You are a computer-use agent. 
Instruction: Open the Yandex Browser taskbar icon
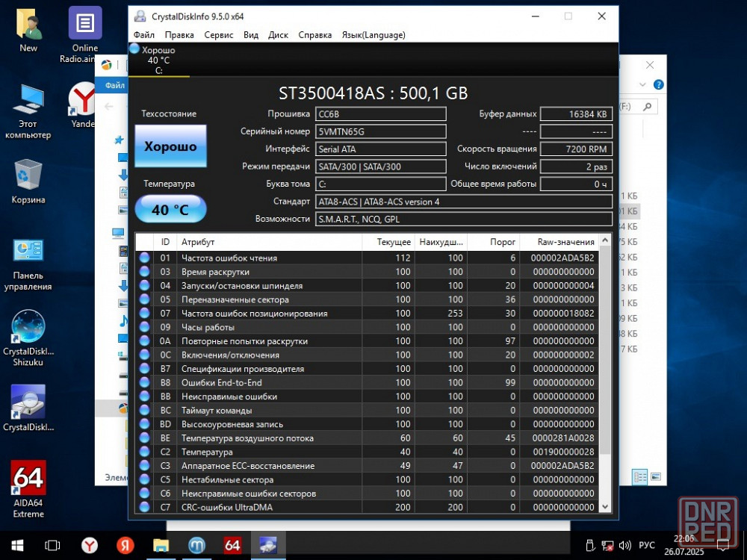(x=90, y=545)
